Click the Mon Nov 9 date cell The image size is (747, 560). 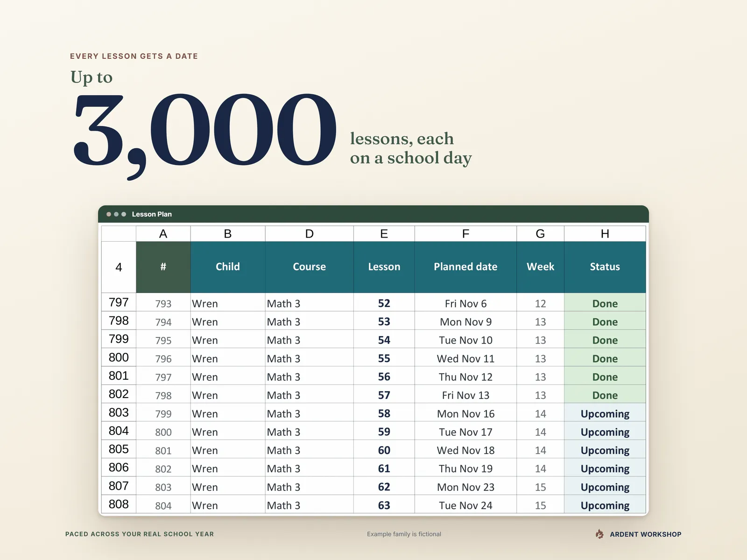pos(465,322)
